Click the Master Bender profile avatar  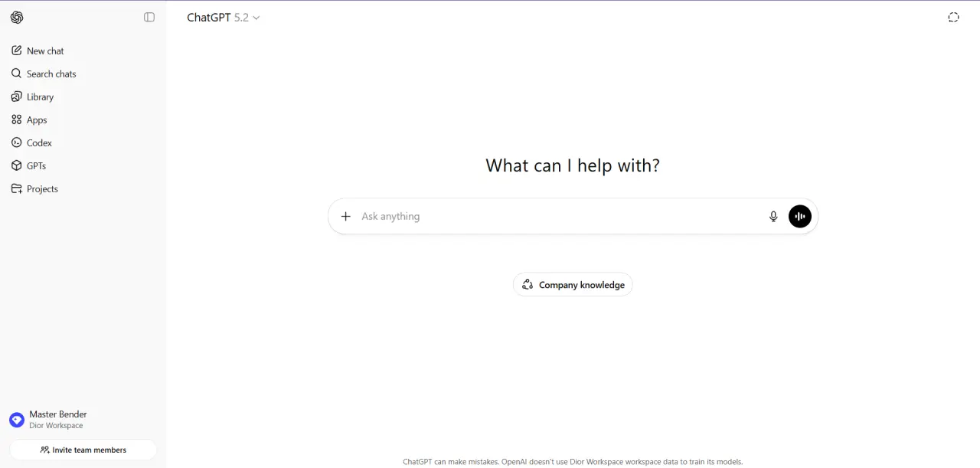point(17,420)
